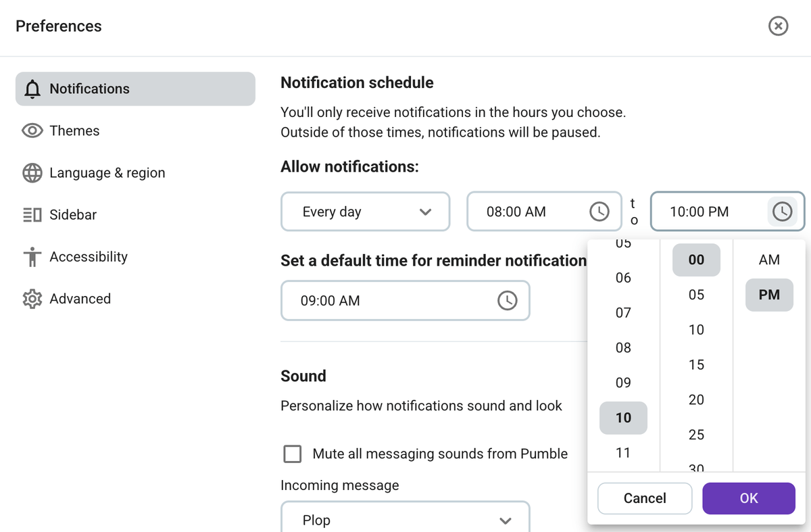Open the clock dropdown for 10:00 PM
Image resolution: width=811 pixels, height=532 pixels.
pyautogui.click(x=782, y=212)
